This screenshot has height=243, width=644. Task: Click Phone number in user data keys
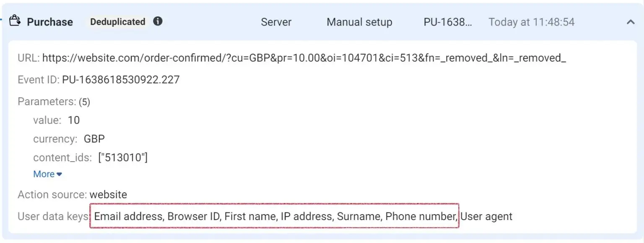click(421, 217)
